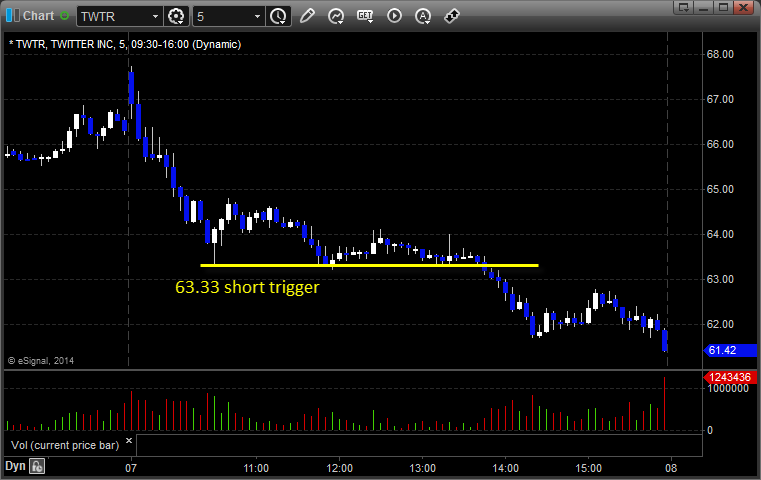Viewport: 761px width, 480px height.
Task: Open the window options dropdown button
Action: pos(684,7)
